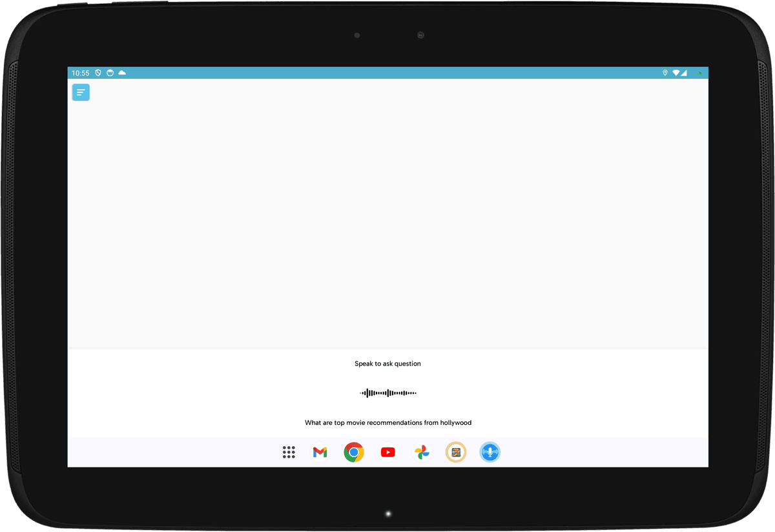Open the voice assistant microphone app
The height and width of the screenshot is (532, 775).
490,452
